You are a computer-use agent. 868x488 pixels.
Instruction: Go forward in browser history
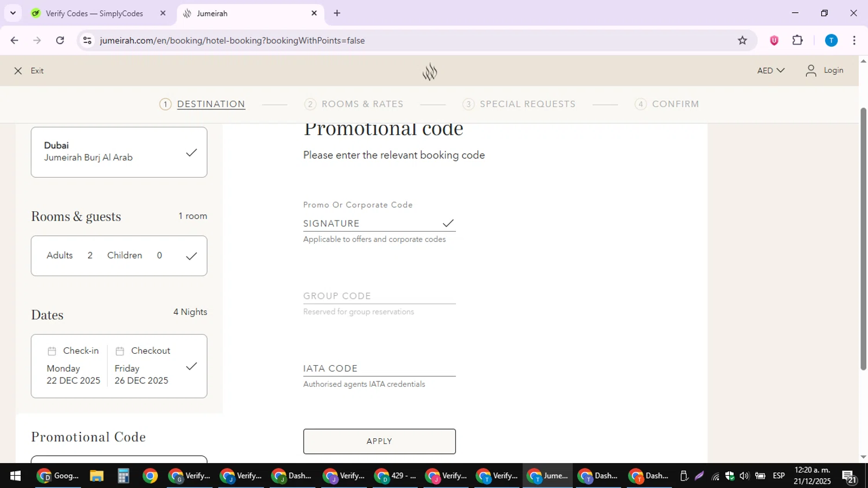(x=37, y=41)
